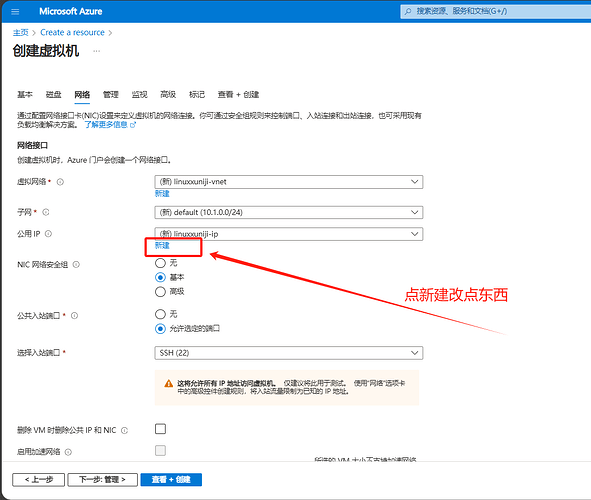Click info icon beside 公共入站端口

pos(75,315)
